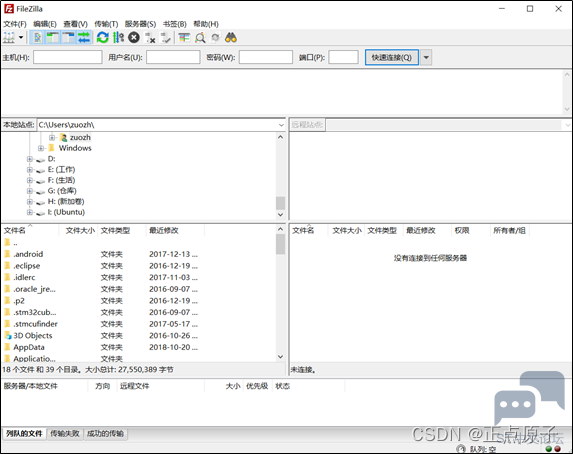Viewport: 573px width, 454px height.
Task: Reconnect to last server icon
Action: click(166, 38)
